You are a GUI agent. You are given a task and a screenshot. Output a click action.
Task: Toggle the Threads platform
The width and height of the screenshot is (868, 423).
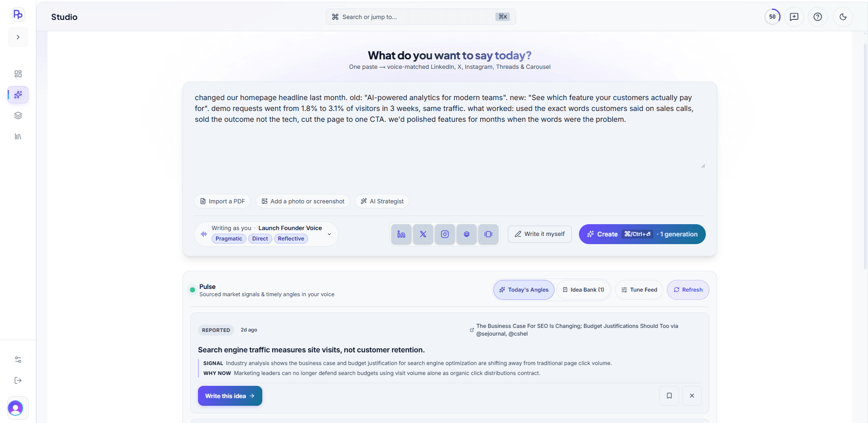pos(467,234)
